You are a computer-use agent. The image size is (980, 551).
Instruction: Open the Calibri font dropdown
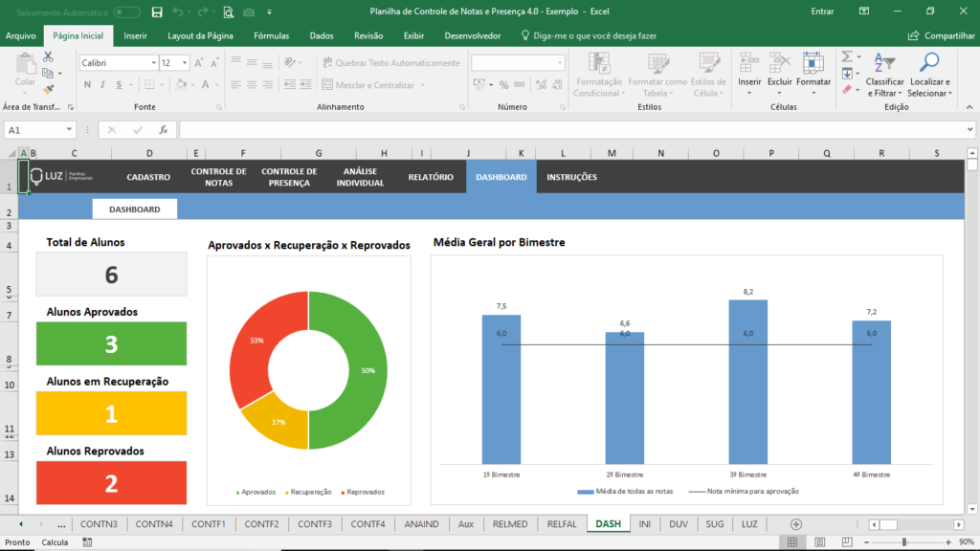tap(153, 62)
